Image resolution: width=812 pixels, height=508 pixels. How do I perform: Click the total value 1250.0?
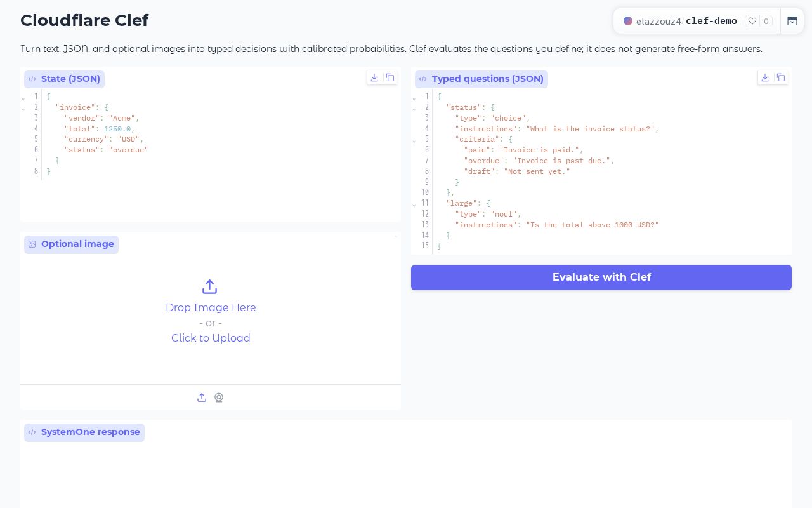pyautogui.click(x=117, y=129)
